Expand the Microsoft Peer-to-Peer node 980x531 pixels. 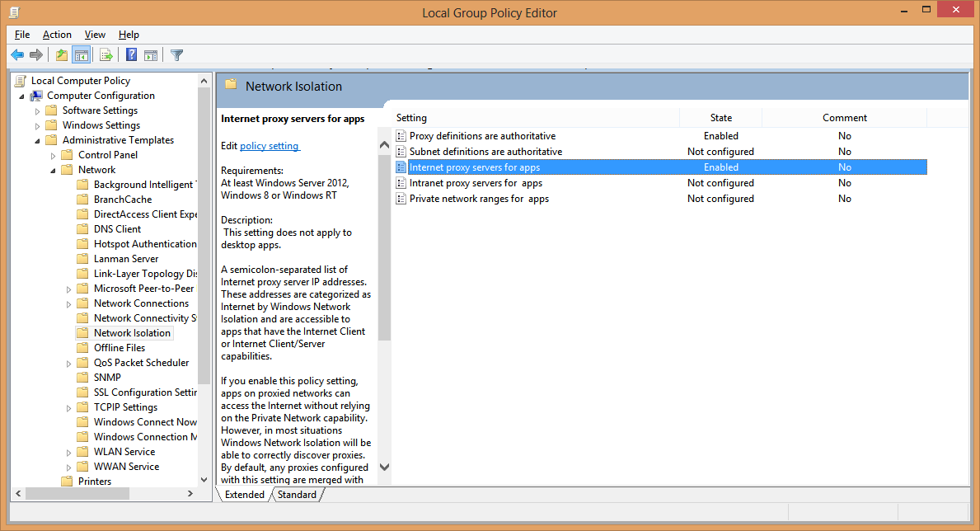(x=68, y=289)
